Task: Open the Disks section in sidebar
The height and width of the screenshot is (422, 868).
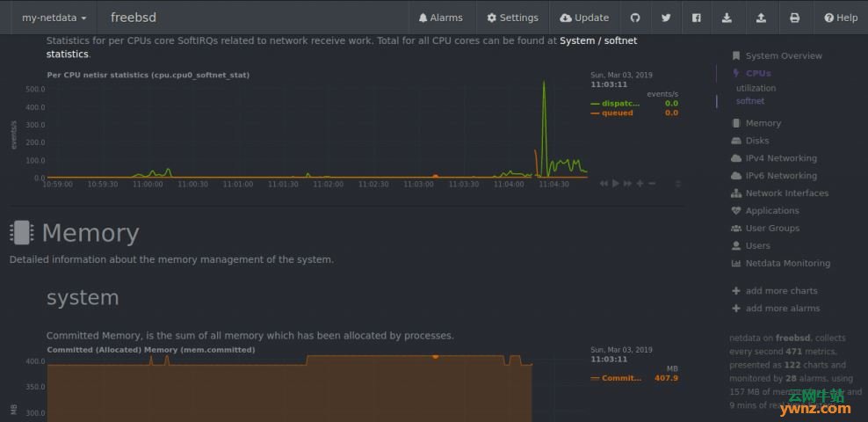Action: tap(756, 141)
